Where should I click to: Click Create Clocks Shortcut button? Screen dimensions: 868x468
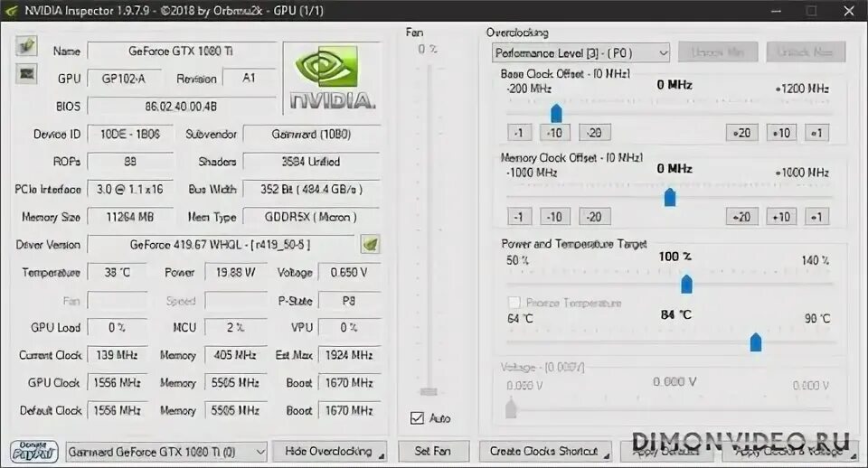pyautogui.click(x=544, y=452)
